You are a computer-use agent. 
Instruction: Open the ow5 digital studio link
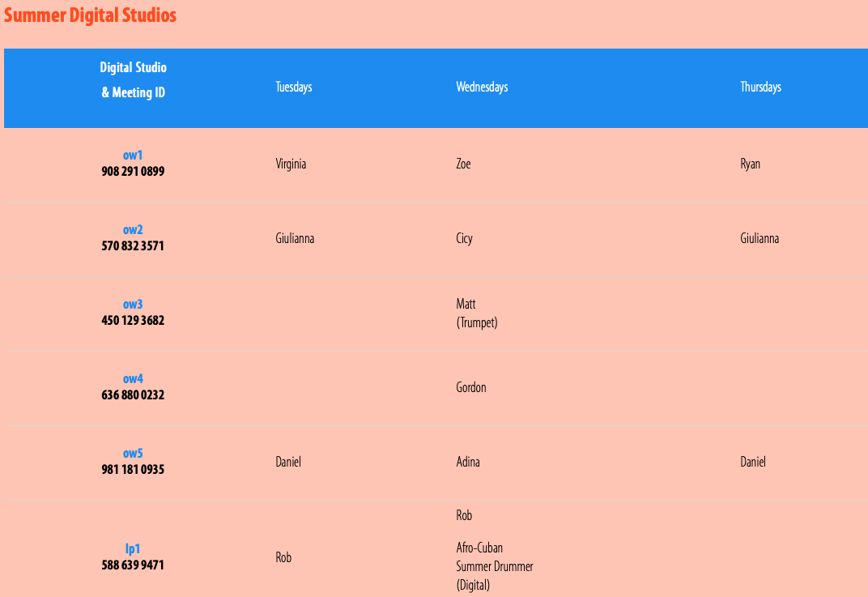(x=133, y=453)
